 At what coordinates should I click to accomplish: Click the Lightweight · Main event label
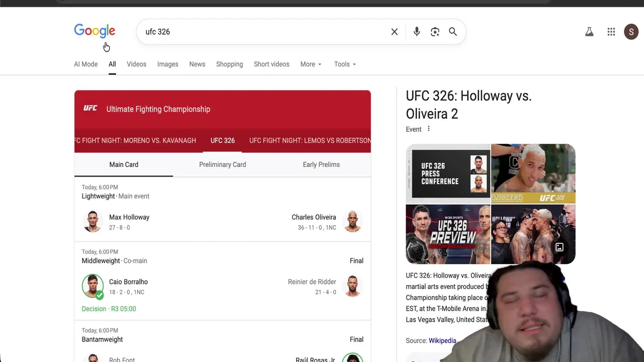[116, 196]
